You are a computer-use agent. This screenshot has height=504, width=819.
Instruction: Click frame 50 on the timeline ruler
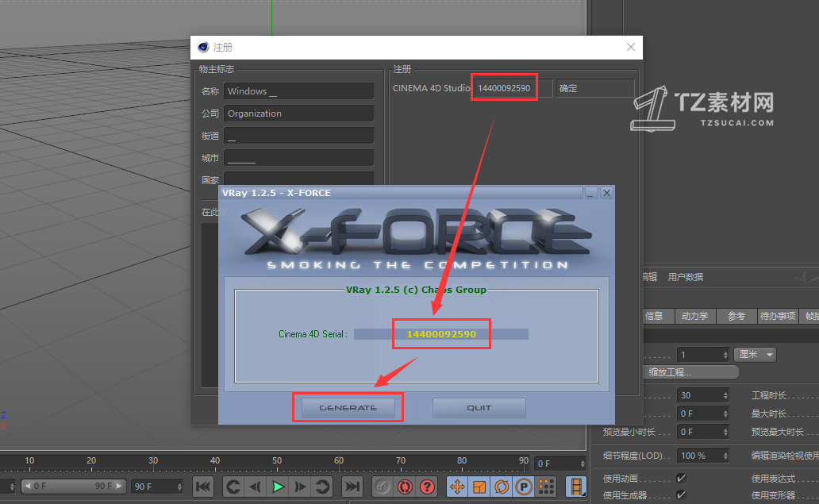pyautogui.click(x=277, y=460)
